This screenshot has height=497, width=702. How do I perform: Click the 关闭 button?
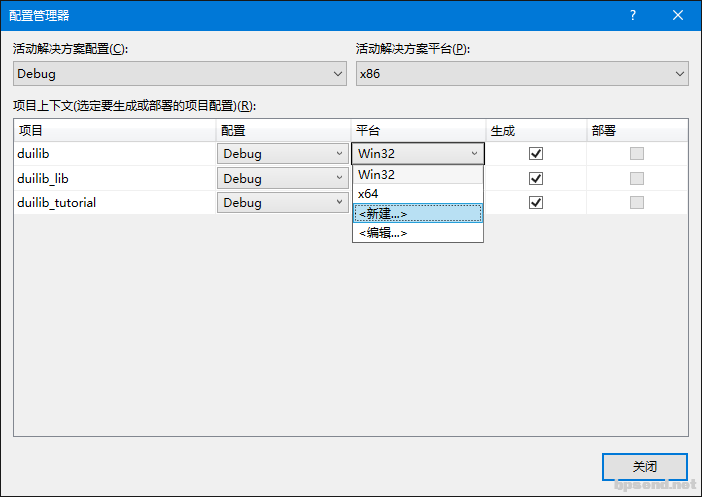[644, 467]
